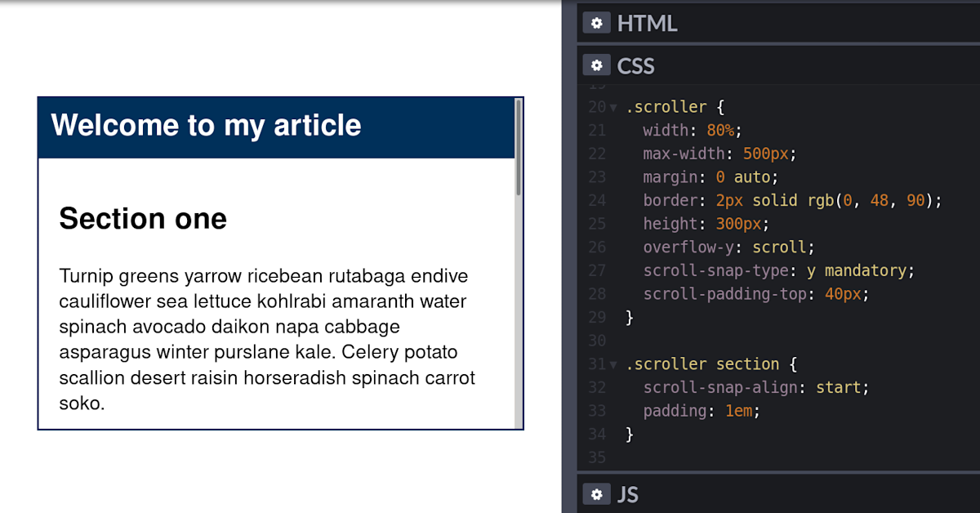Click the overflow-y: scroll property

(728, 247)
